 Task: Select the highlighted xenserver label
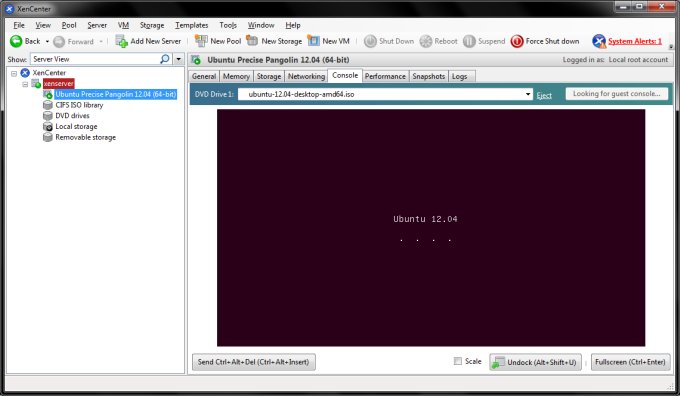[x=59, y=83]
